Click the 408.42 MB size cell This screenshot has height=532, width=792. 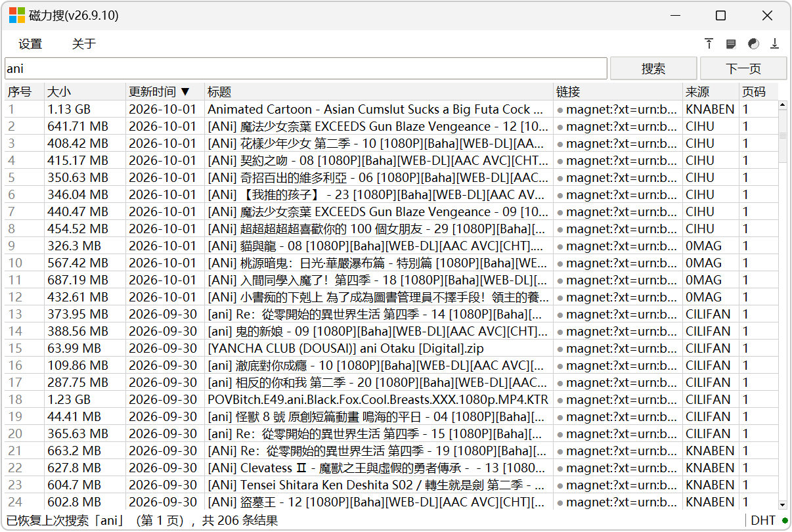[x=77, y=143]
